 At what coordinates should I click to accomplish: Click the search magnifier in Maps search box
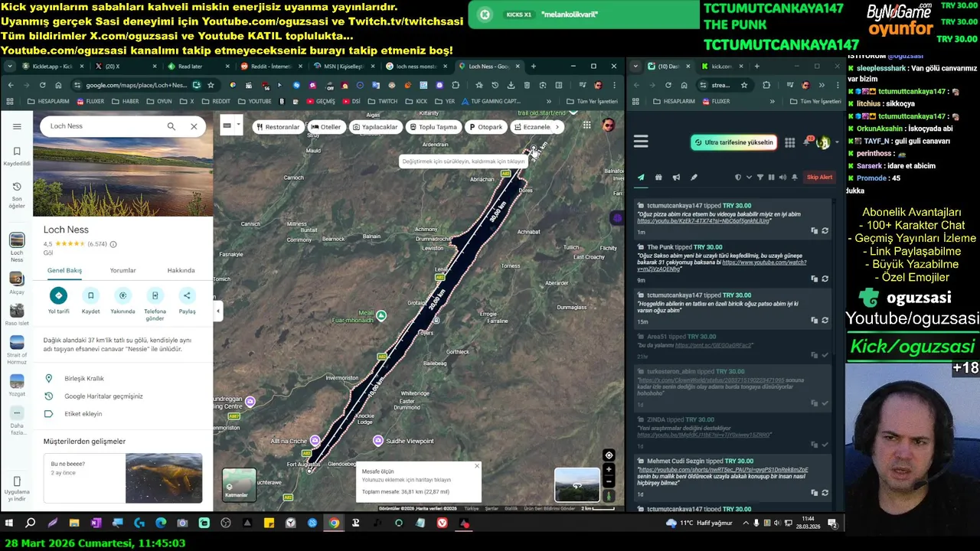point(171,126)
